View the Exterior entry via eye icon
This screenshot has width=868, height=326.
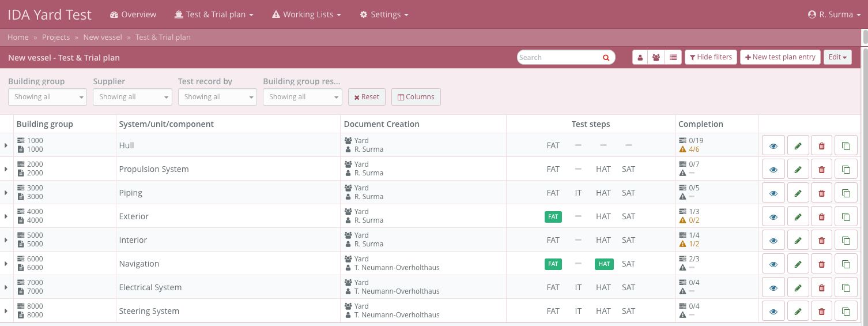coord(773,216)
